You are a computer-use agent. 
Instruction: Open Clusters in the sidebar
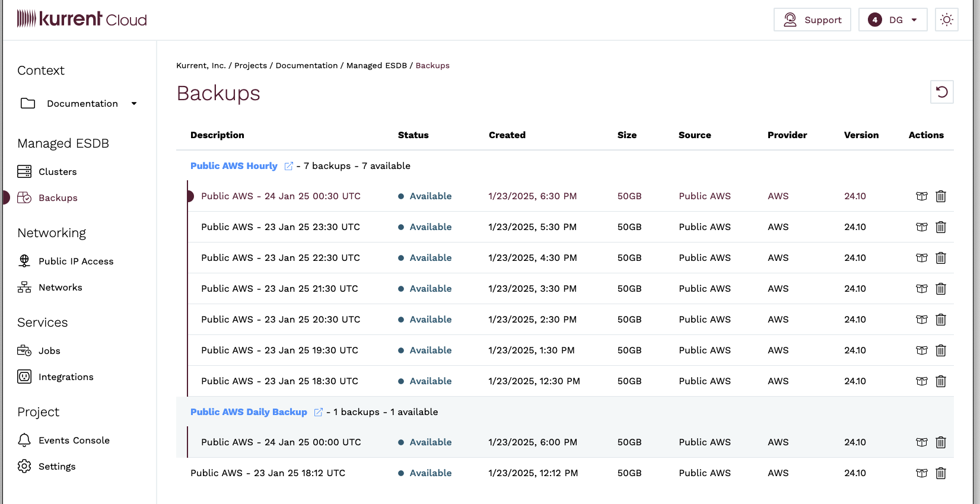pos(58,172)
